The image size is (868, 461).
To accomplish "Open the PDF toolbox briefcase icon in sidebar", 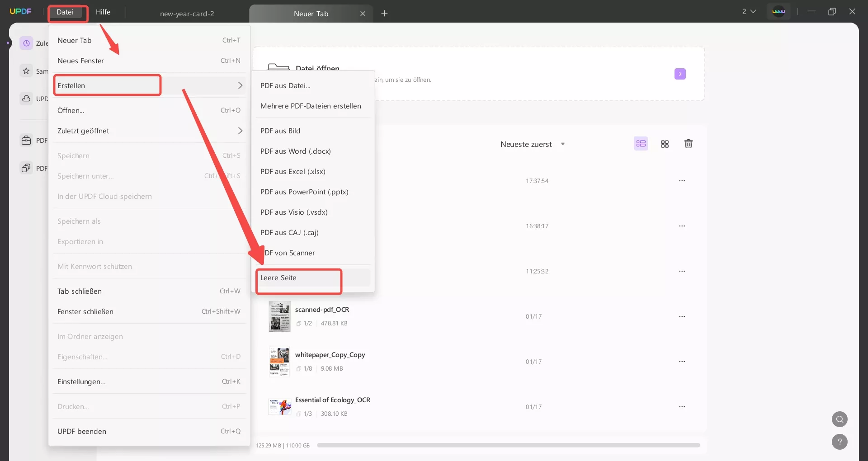I will pyautogui.click(x=27, y=140).
